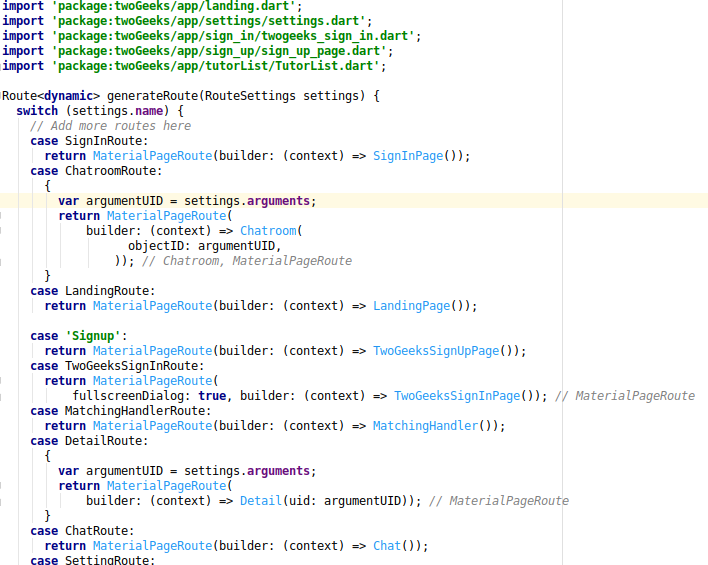Select the RouteSettings parameter type
The height and width of the screenshot is (565, 708).
coord(250,96)
